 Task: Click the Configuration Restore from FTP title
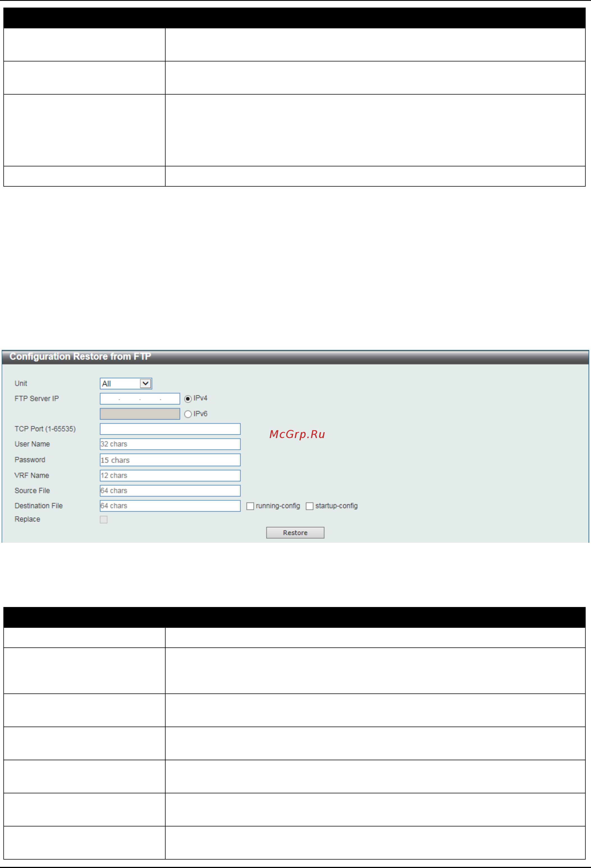point(80,357)
